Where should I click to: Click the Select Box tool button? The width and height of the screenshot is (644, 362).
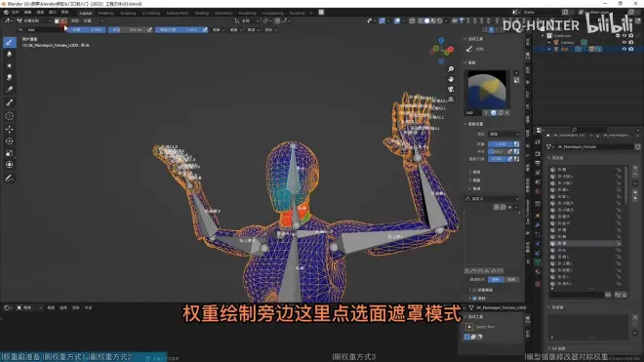point(469,327)
